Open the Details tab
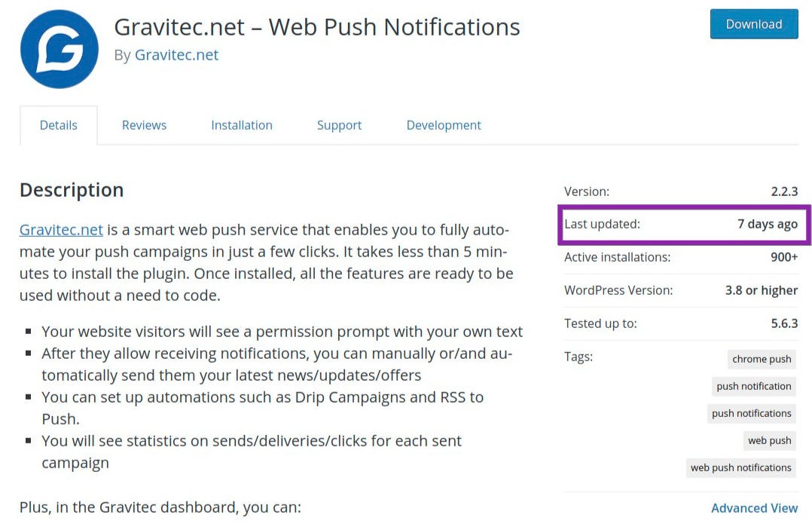Image resolution: width=812 pixels, height=524 pixels. 59,125
